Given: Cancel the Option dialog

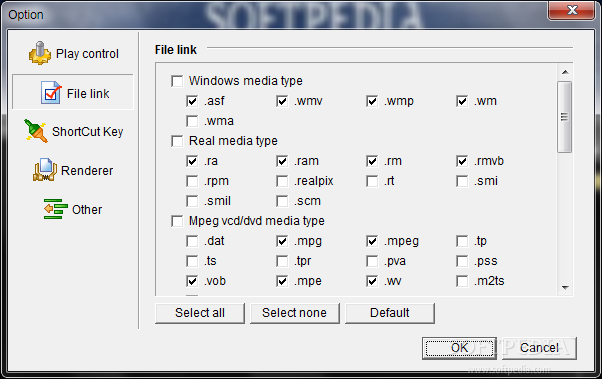Looking at the screenshot, I should (539, 348).
